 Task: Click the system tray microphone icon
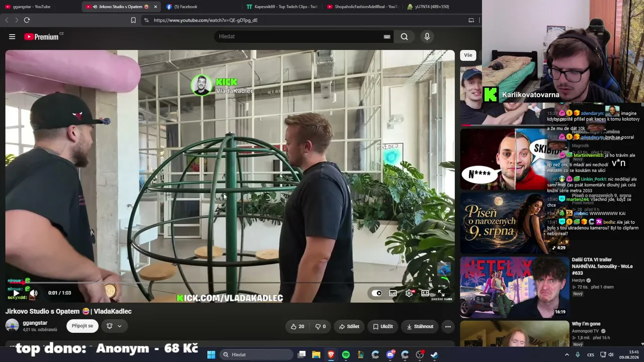click(x=578, y=355)
